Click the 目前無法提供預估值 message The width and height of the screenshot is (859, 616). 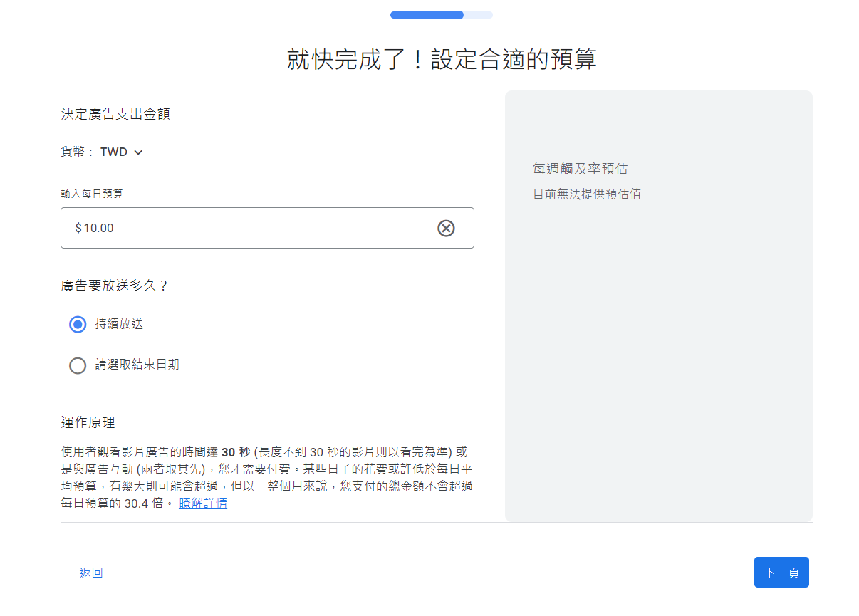click(587, 194)
